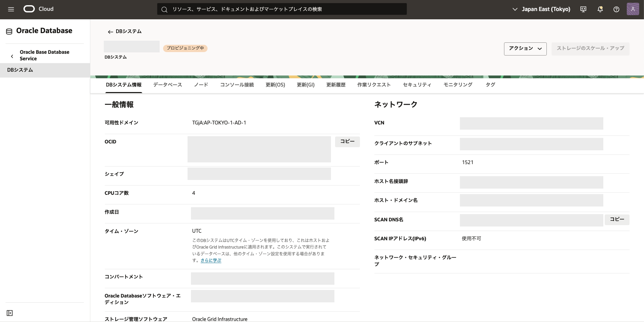Open the user profile avatar menu
This screenshot has height=322, width=644.
click(x=633, y=9)
